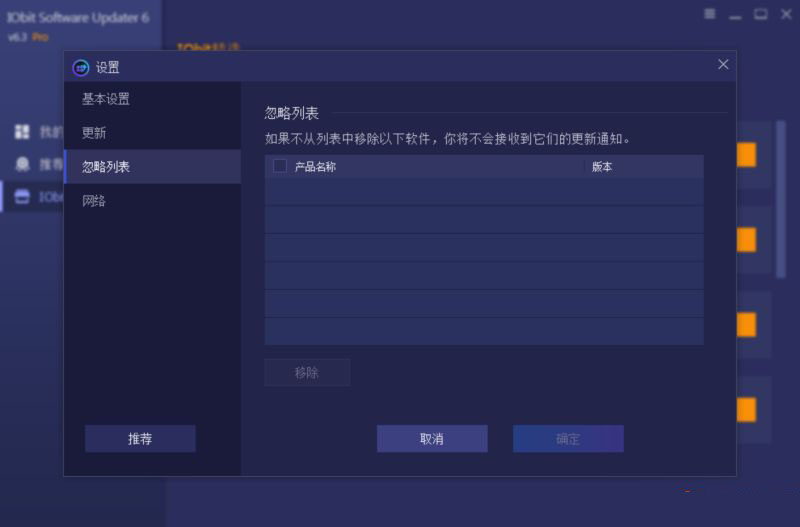Viewport: 800px width, 527px height.
Task: Click the store icon in main sidebar
Action: click(22, 196)
